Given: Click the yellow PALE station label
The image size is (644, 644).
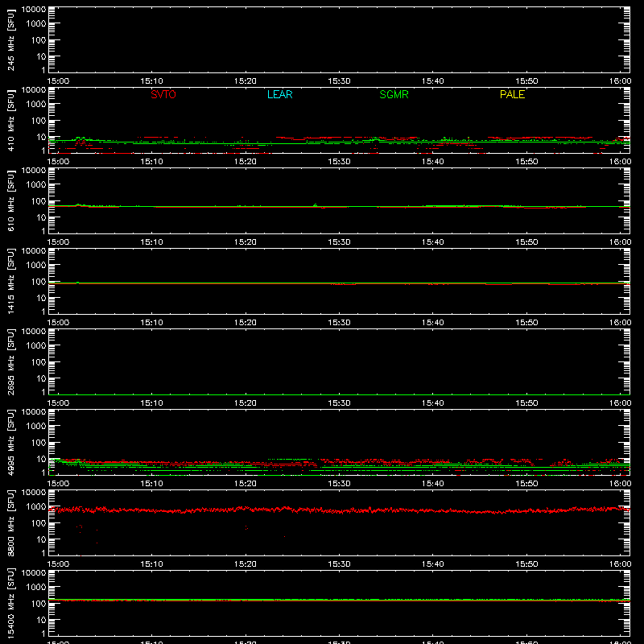Looking at the screenshot, I should [x=512, y=94].
